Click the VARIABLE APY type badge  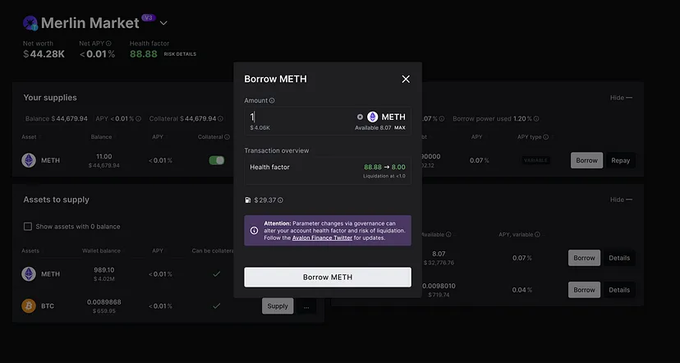pyautogui.click(x=536, y=160)
